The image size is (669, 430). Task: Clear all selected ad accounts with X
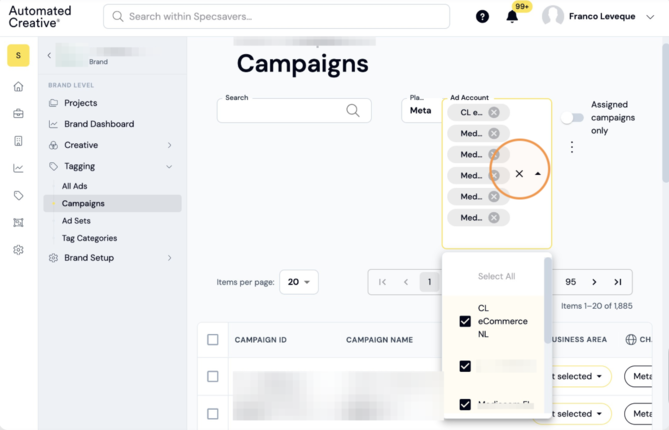tap(519, 174)
